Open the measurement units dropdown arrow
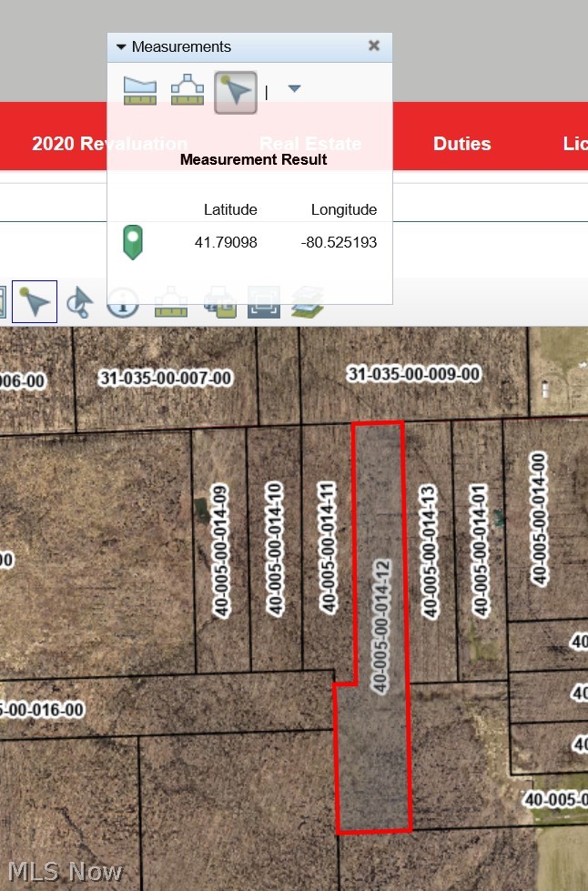Image resolution: width=588 pixels, height=891 pixels. tap(294, 88)
